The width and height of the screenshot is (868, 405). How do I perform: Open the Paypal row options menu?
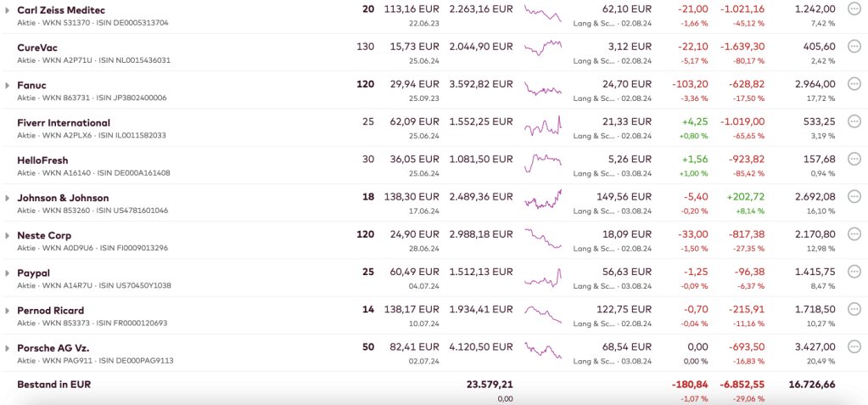point(854,272)
